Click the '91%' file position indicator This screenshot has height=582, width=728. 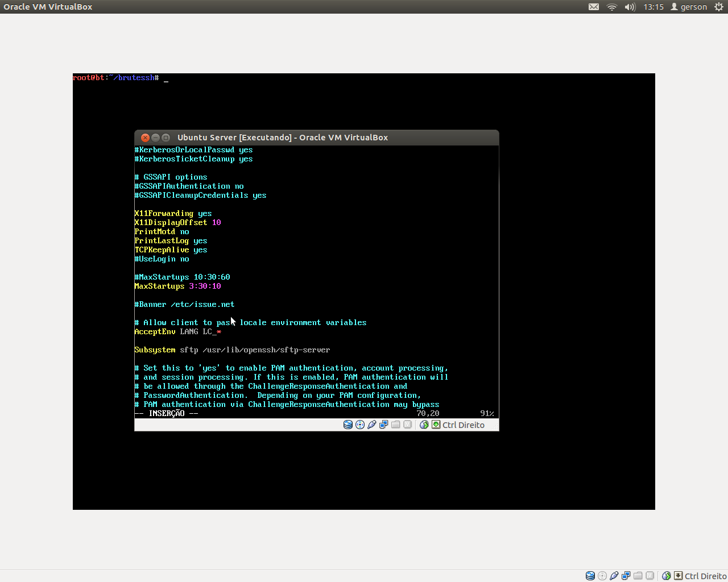click(487, 414)
